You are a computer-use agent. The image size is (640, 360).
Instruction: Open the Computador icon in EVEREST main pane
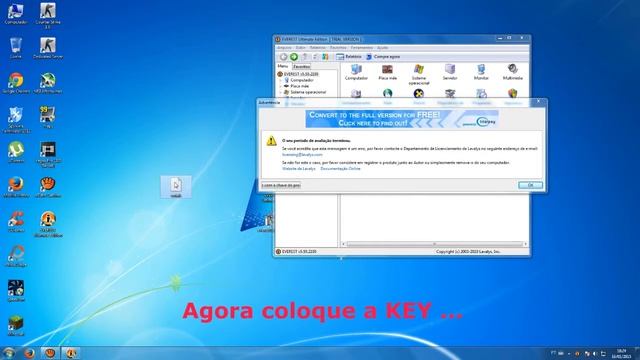356,72
